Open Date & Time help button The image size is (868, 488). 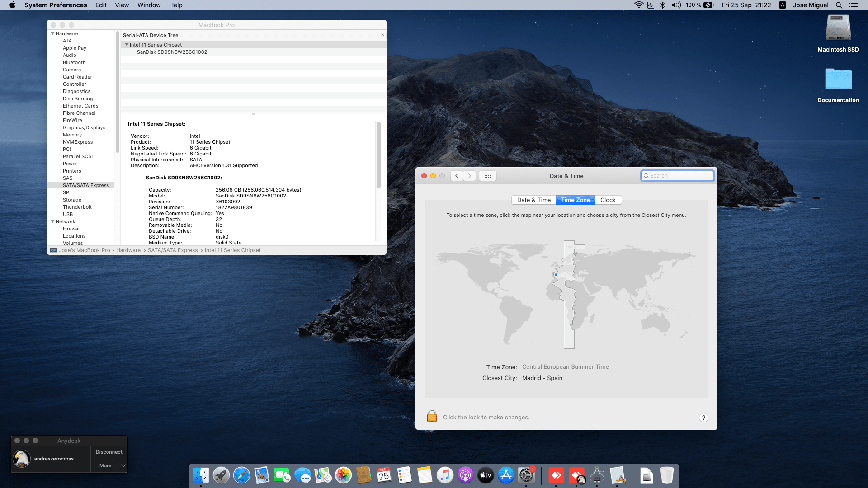703,418
